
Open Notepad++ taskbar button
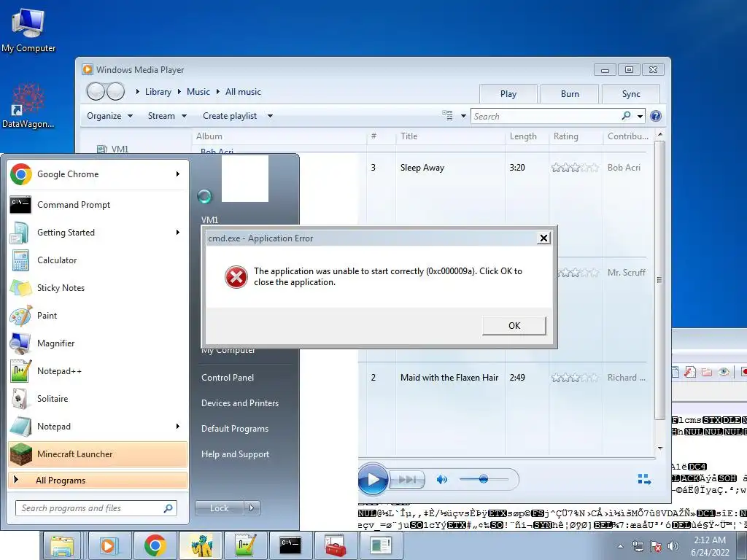click(245, 545)
